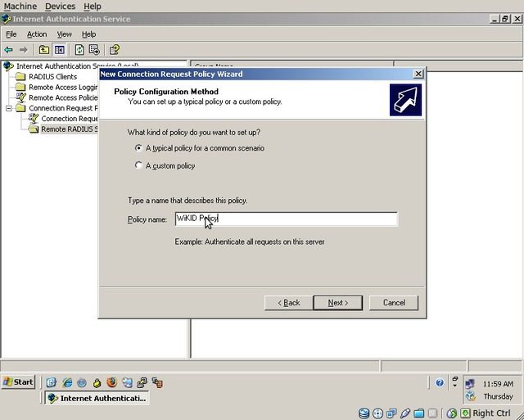This screenshot has width=524, height=420.
Task: Collapse the Connection Request Processing tree node
Action: click(9, 108)
